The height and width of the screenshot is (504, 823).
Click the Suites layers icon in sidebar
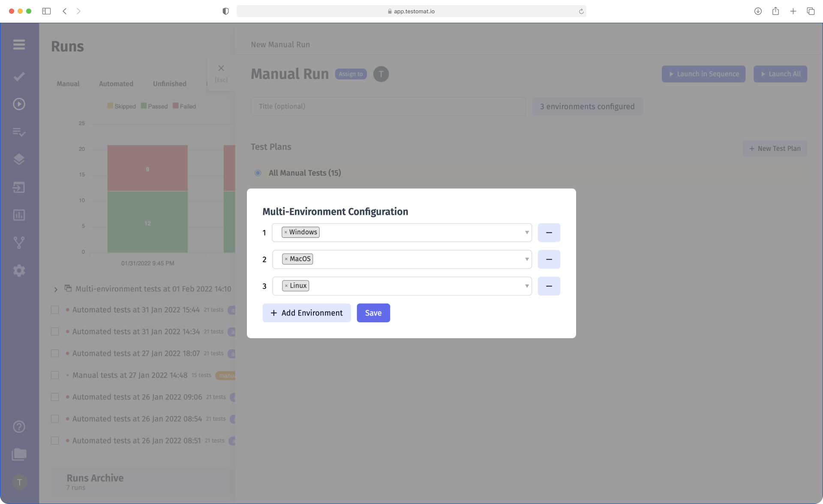[19, 159]
